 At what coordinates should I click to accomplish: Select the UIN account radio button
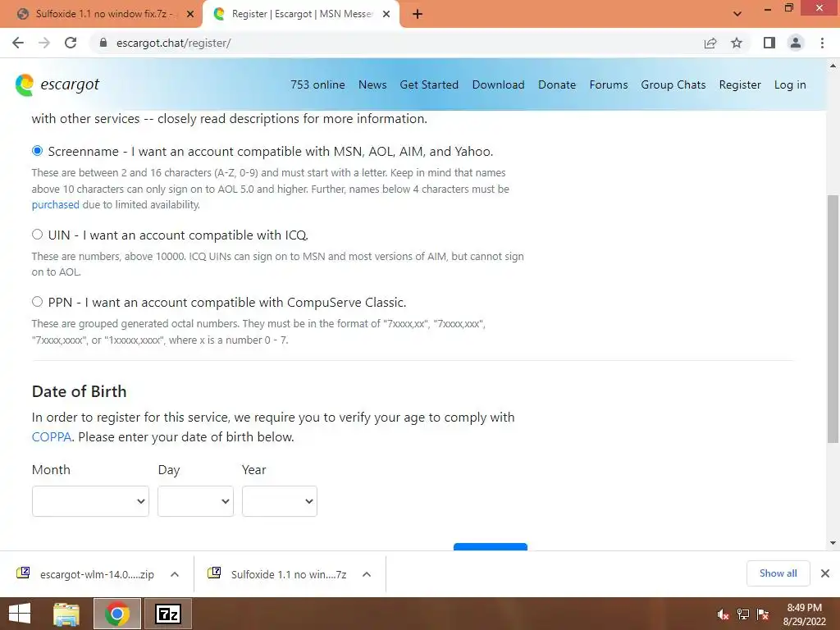tap(37, 235)
